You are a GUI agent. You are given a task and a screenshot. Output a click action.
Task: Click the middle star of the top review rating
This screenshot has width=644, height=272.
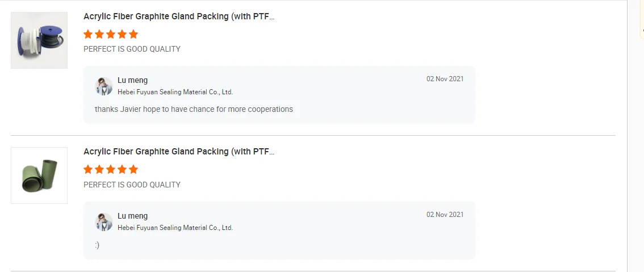pyautogui.click(x=111, y=34)
